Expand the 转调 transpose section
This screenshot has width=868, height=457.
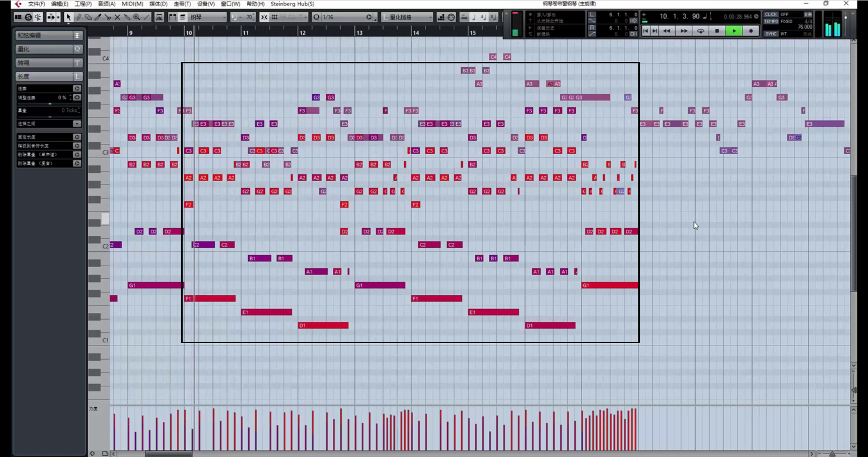49,62
